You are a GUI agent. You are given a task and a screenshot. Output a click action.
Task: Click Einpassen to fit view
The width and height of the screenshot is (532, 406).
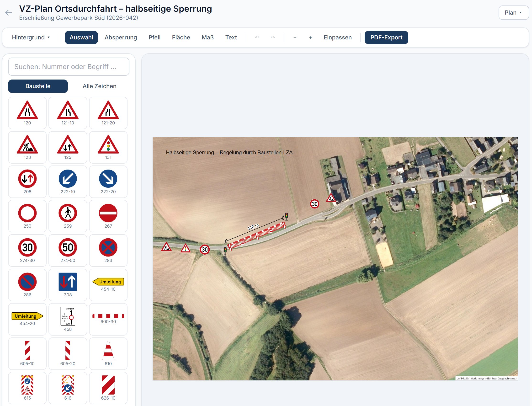coord(337,37)
